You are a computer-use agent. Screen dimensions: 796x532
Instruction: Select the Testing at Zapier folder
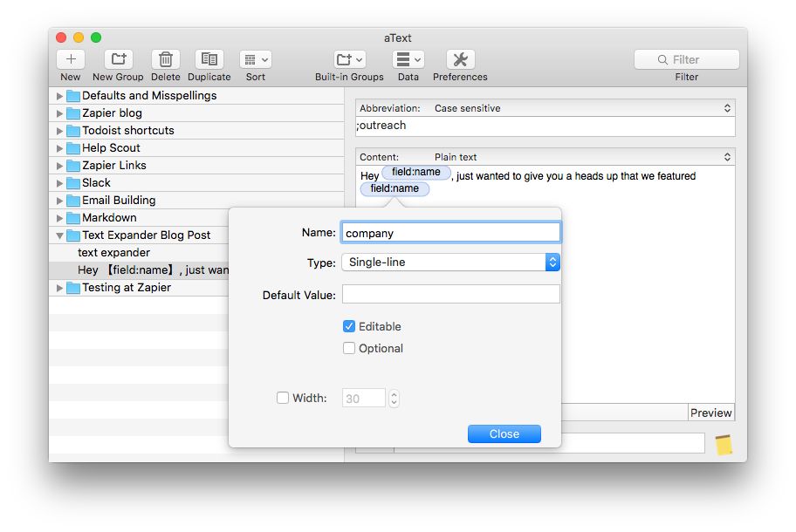[139, 288]
